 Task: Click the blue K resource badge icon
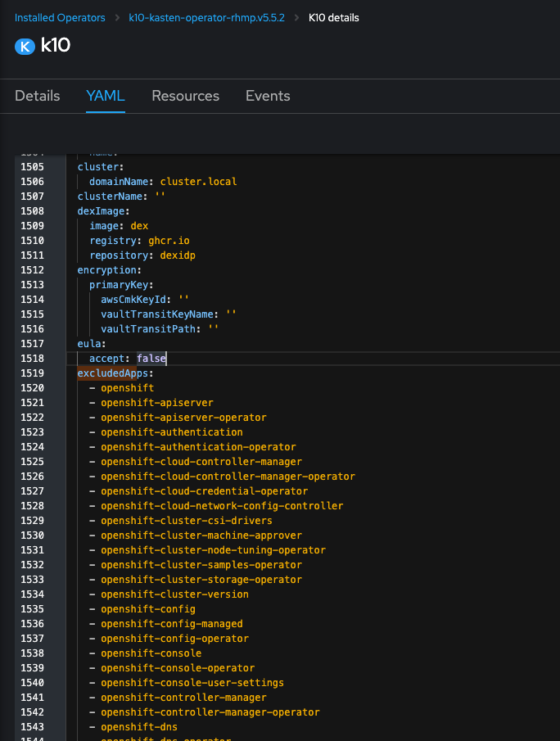25,47
